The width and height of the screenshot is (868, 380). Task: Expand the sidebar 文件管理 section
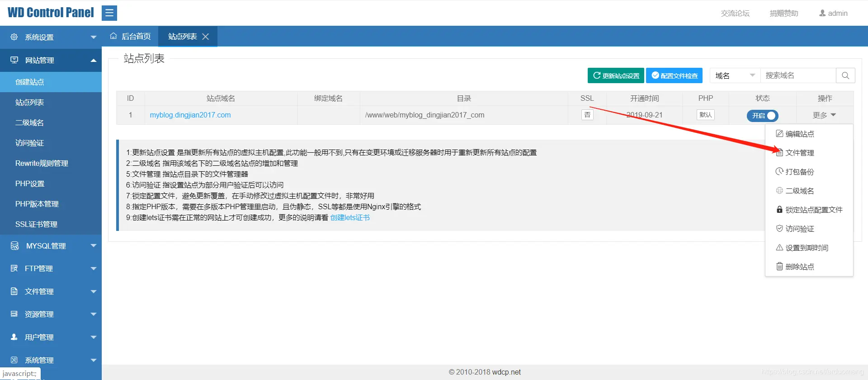point(94,291)
